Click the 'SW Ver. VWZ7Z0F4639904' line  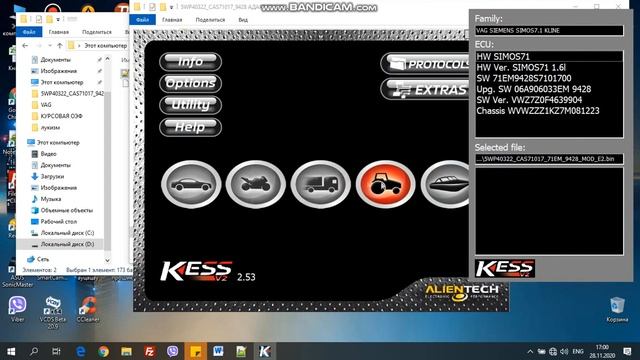pos(529,100)
